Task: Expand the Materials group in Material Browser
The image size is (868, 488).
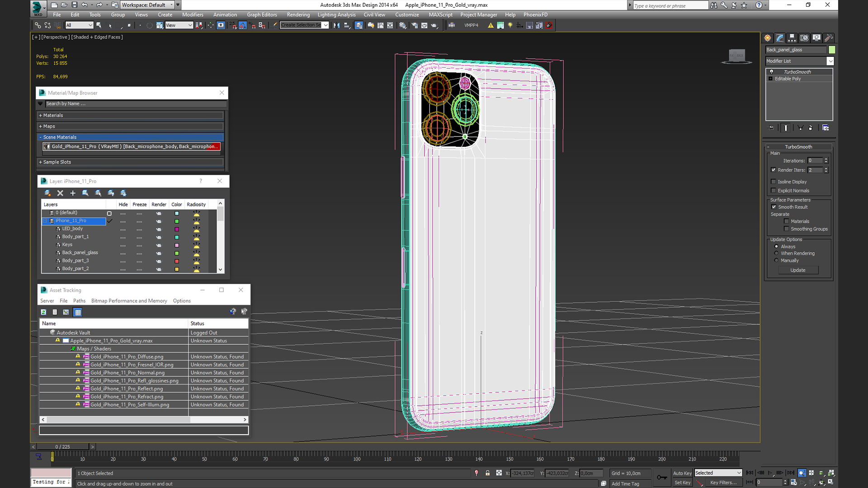Action: click(131, 116)
